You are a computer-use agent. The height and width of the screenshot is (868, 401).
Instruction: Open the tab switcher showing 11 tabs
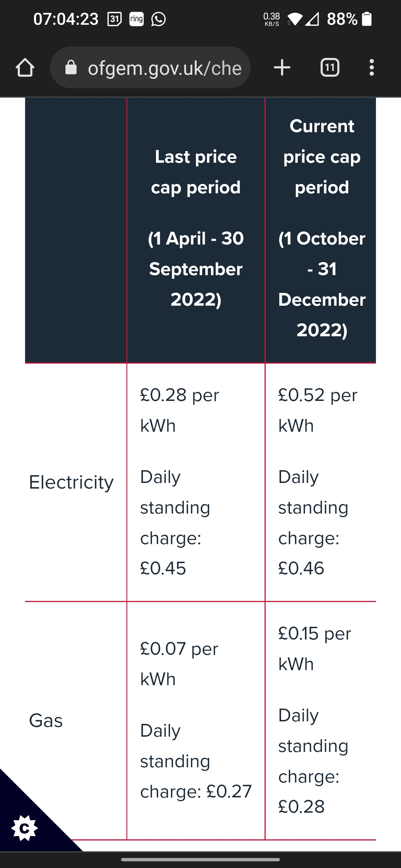pyautogui.click(x=329, y=68)
